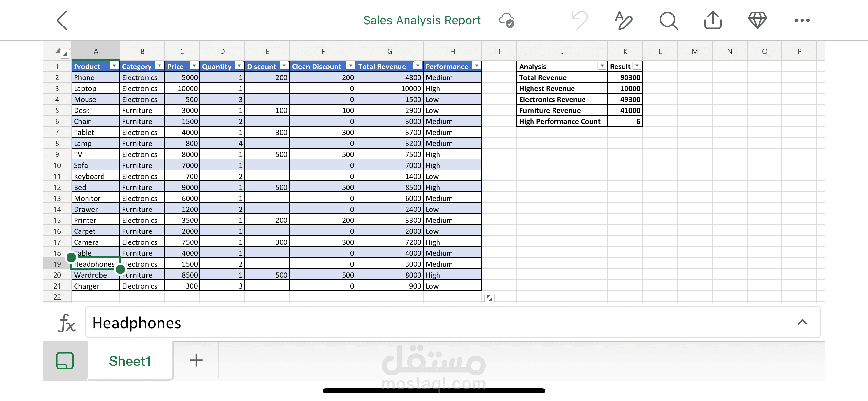The image size is (868, 401).
Task: Open Performance column filter dropdown
Action: click(x=476, y=66)
